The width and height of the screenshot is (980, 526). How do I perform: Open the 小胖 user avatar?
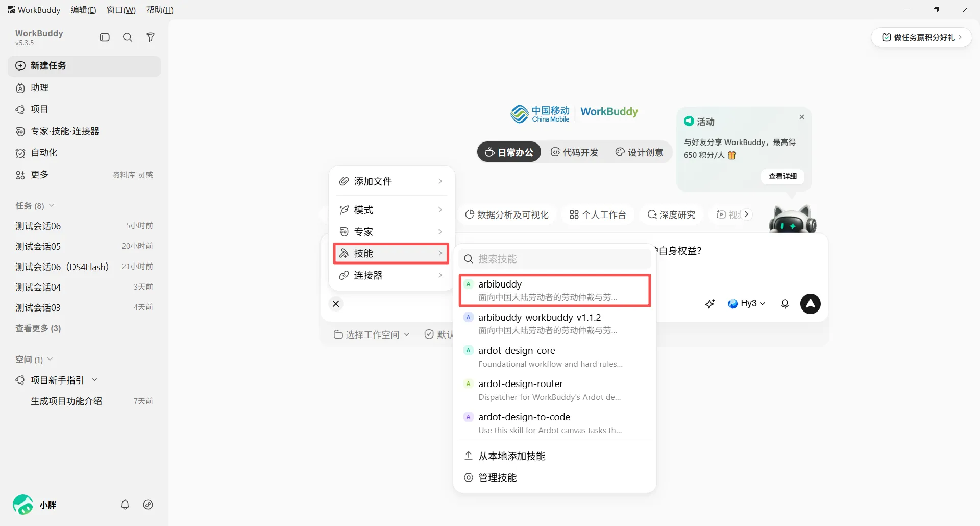[23, 505]
